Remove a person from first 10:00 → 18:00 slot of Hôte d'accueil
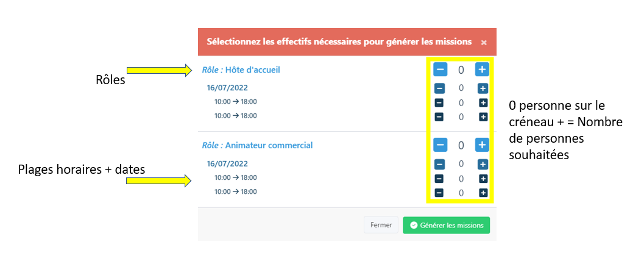644x264 pixels. coord(439,102)
